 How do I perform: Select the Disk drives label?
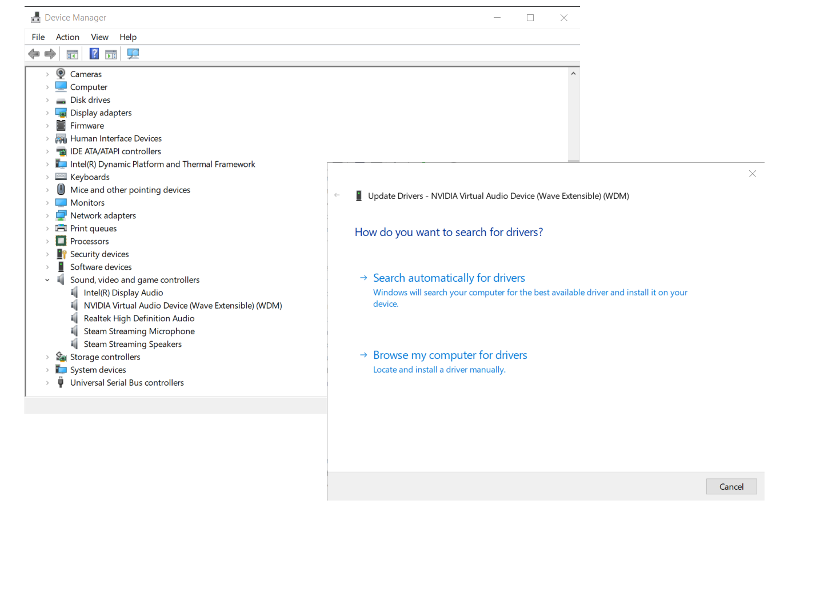point(90,100)
